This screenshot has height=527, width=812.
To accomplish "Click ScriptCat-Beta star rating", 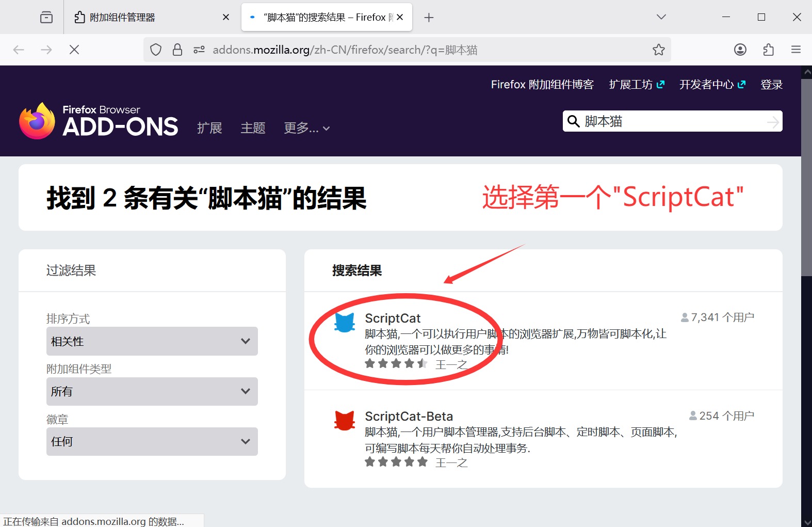I will pos(396,462).
